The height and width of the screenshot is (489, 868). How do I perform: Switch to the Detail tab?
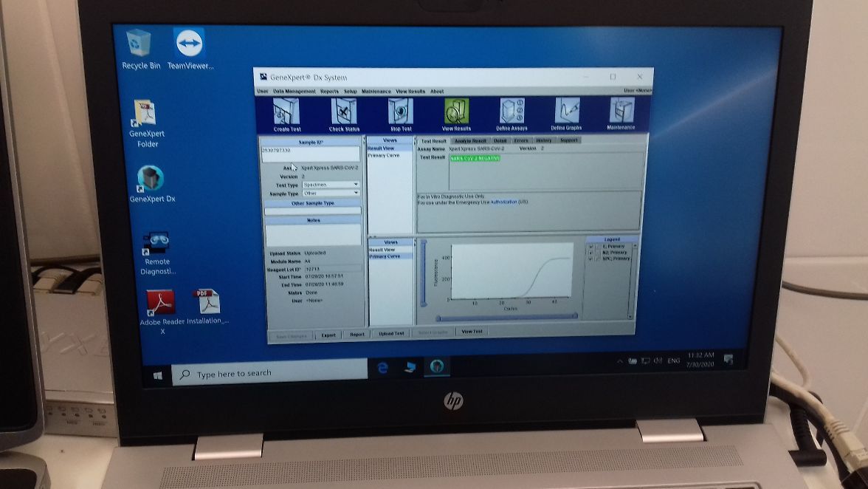[x=500, y=140]
